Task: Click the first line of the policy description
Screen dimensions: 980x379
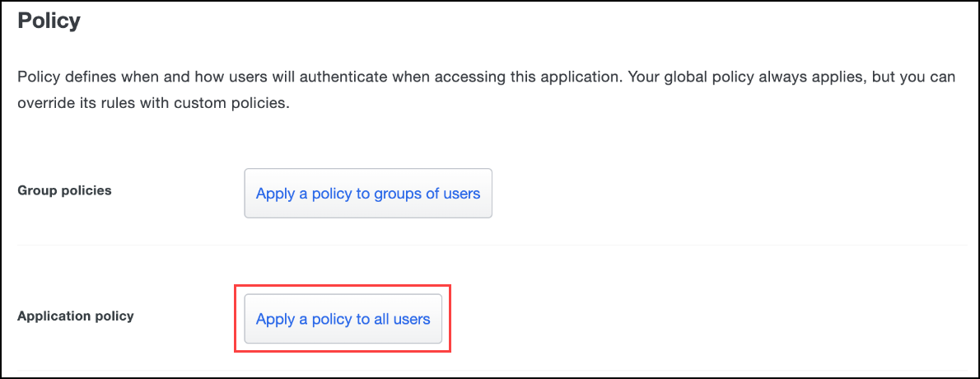Action: 486,77
